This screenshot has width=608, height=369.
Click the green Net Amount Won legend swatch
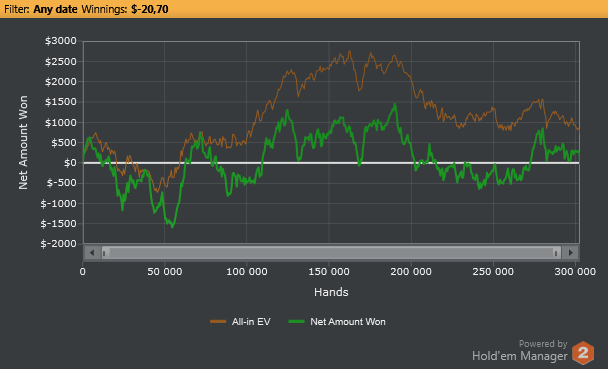click(x=296, y=321)
